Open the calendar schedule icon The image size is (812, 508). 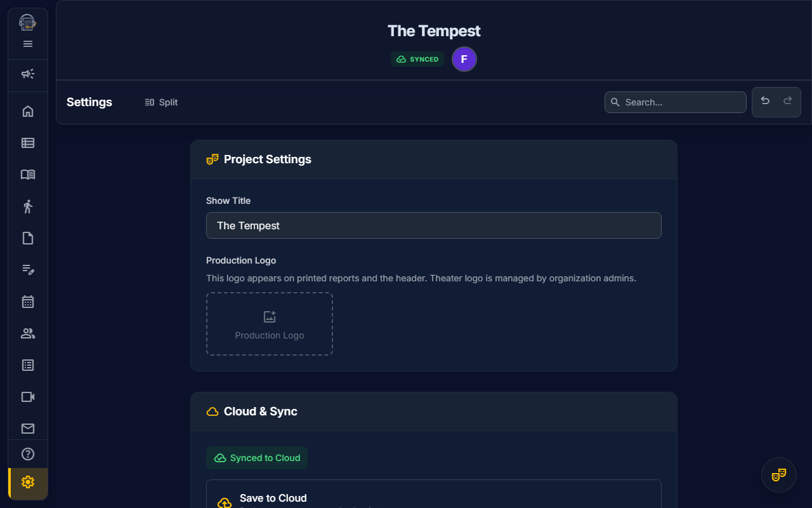click(x=27, y=301)
